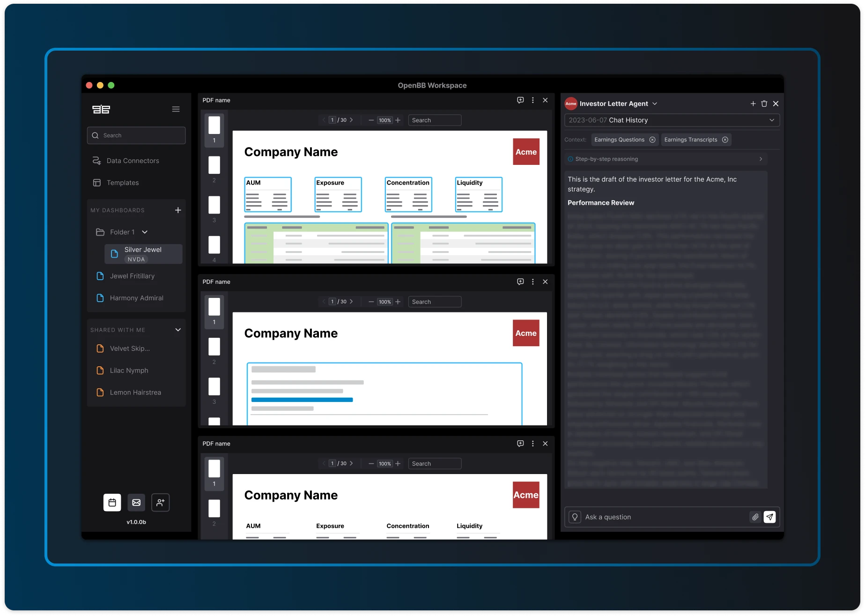This screenshot has width=865, height=616.
Task: Collapse the Shared With Me section
Action: pos(178,330)
